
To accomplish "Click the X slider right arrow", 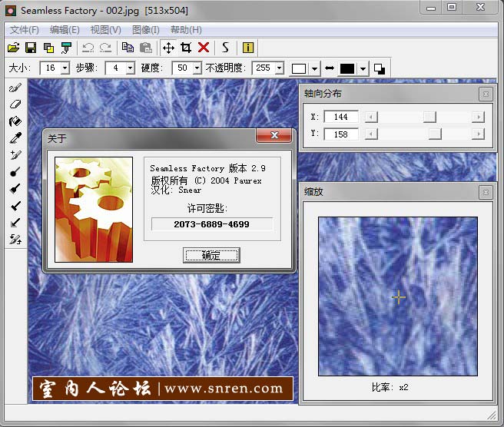I will (x=479, y=117).
